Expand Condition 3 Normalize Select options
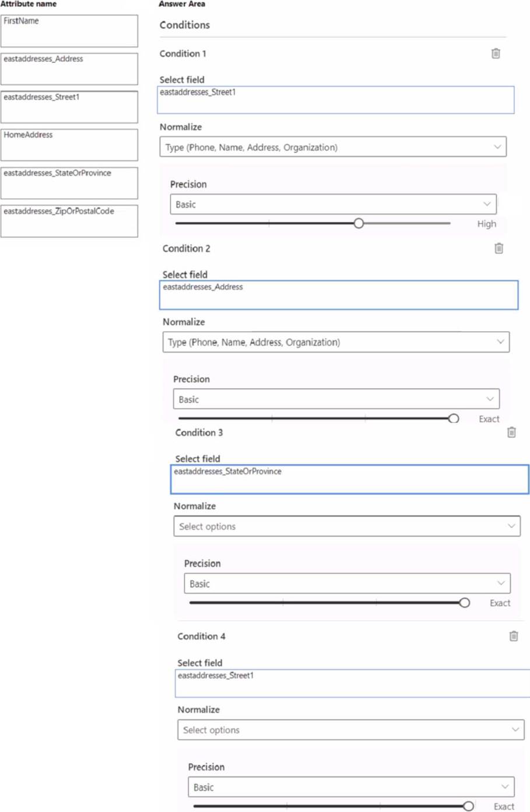The image size is (530, 812). (346, 526)
